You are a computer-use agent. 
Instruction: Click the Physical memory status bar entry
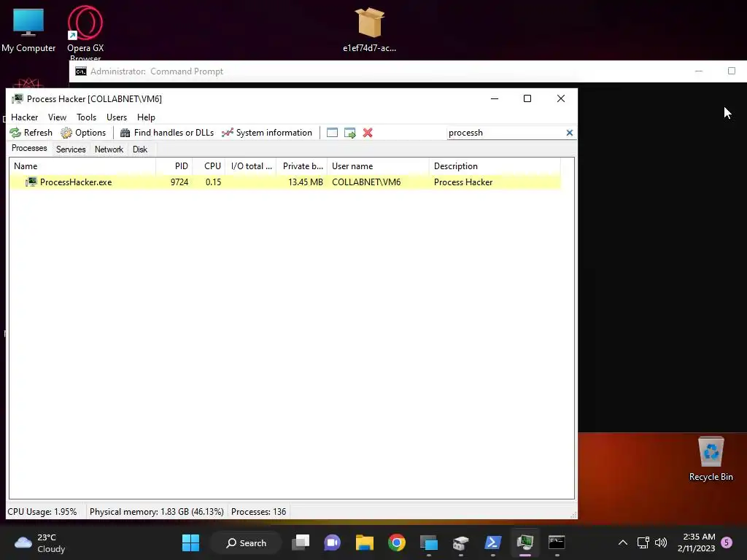tap(156, 512)
